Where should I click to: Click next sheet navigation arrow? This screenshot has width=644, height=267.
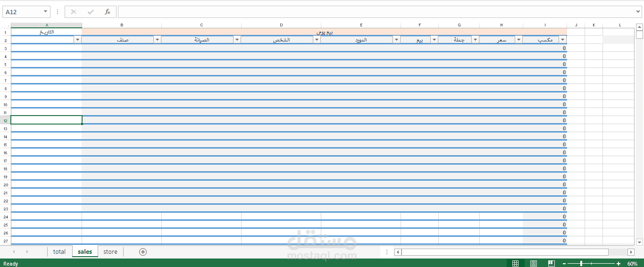(27, 252)
